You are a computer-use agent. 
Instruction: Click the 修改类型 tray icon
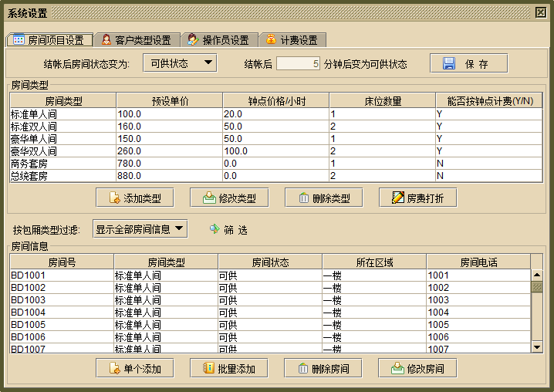click(x=209, y=198)
